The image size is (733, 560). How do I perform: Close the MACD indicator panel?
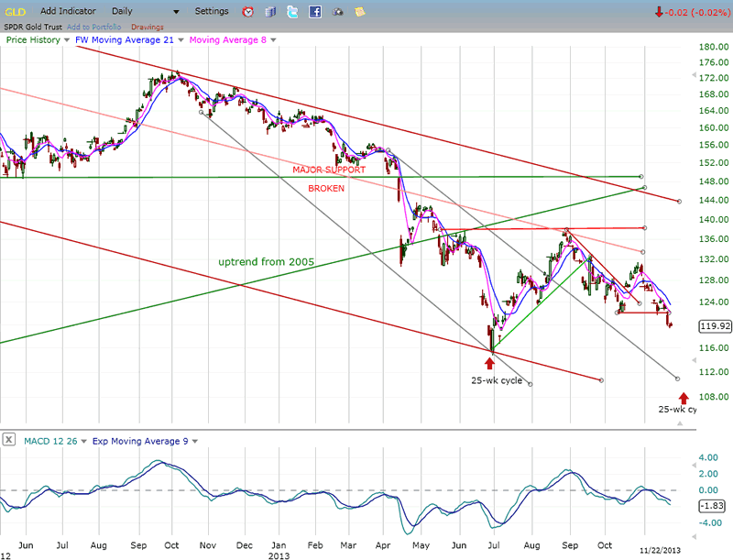coord(8,441)
